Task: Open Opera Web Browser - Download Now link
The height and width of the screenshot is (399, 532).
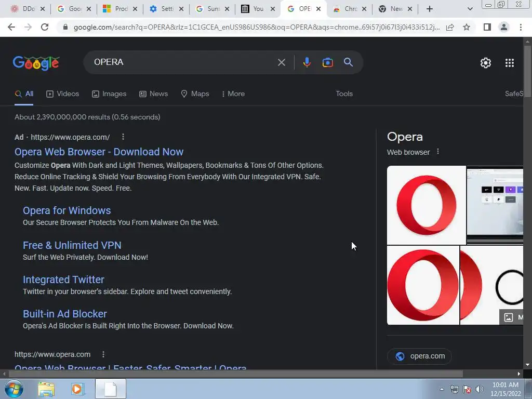Action: tap(99, 152)
